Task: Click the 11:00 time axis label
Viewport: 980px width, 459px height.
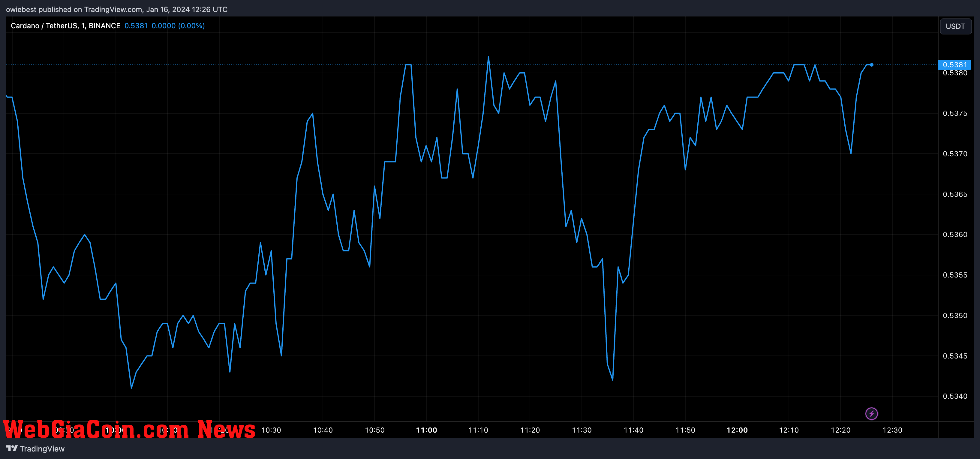Action: tap(426, 430)
